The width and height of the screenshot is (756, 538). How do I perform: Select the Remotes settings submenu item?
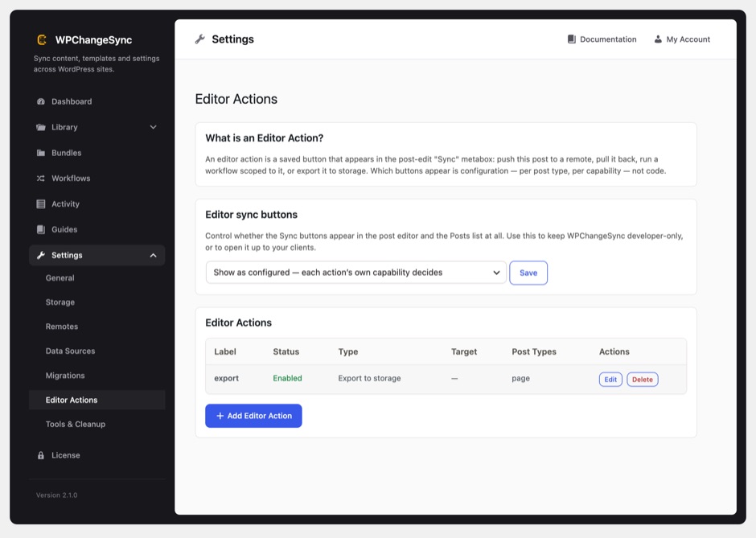click(97, 326)
